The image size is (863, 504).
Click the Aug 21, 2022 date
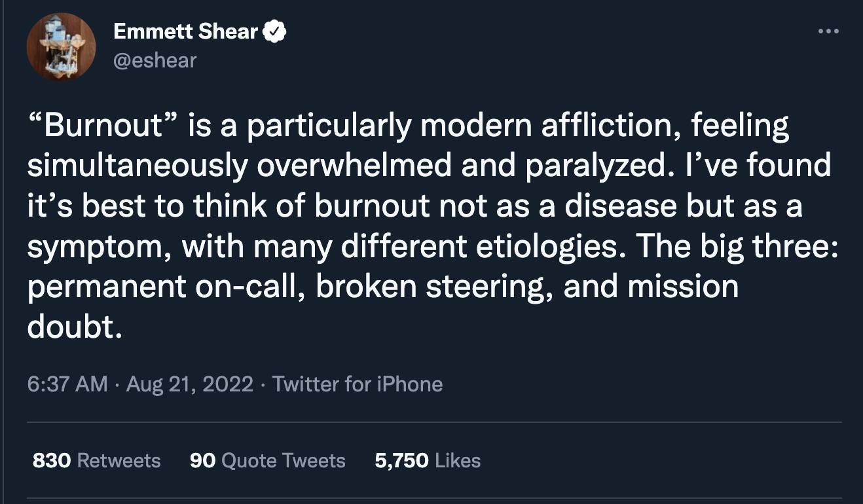click(189, 384)
